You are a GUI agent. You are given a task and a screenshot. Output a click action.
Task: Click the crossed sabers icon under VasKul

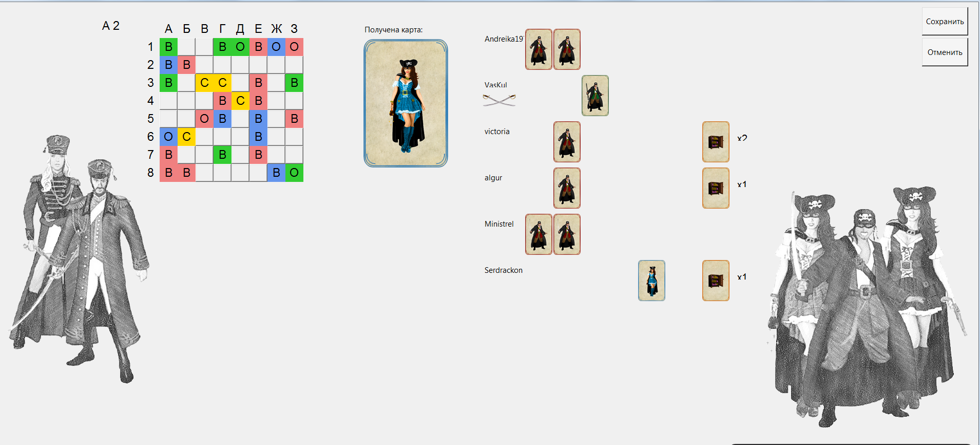499,100
